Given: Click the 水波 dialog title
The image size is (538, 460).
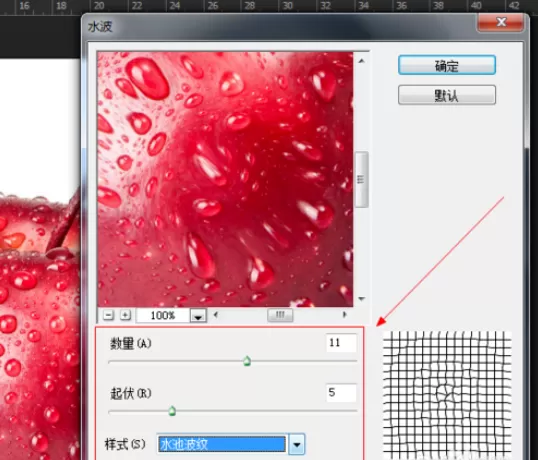Looking at the screenshot, I should tap(100, 26).
